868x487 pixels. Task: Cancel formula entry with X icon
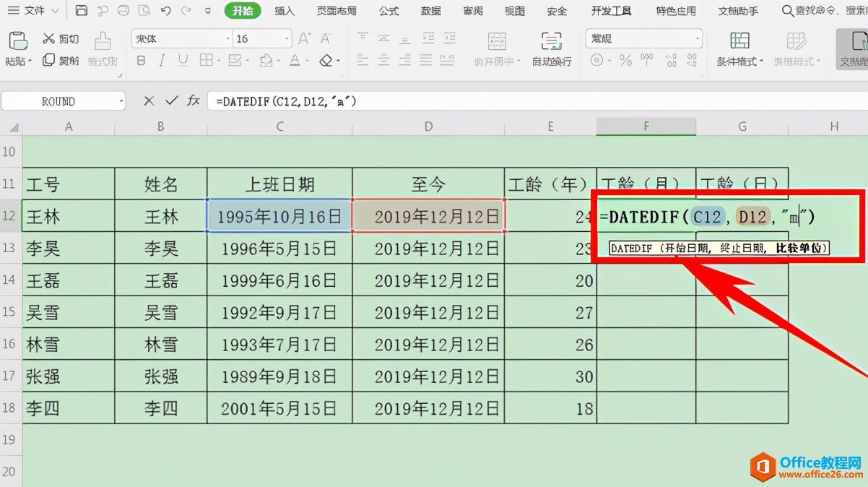click(149, 101)
